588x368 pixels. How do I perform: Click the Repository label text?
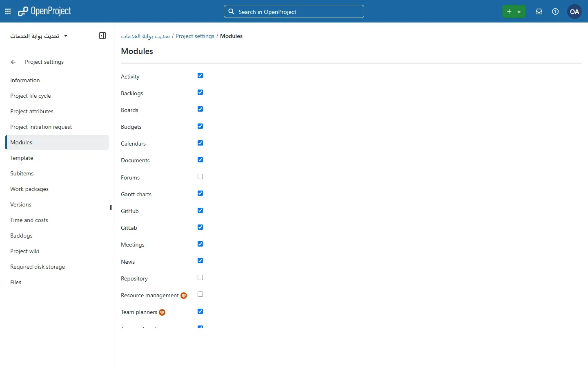[x=134, y=279]
